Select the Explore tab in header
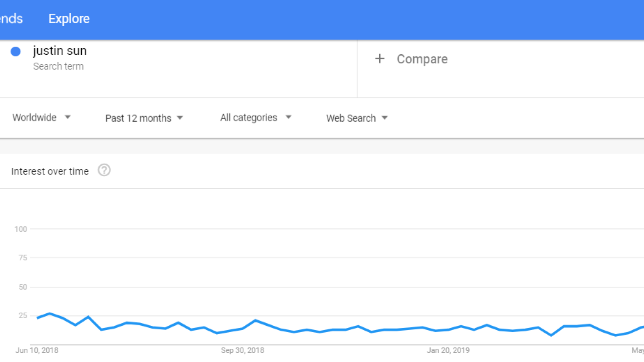Screen dimensions: 644x362 (69, 19)
